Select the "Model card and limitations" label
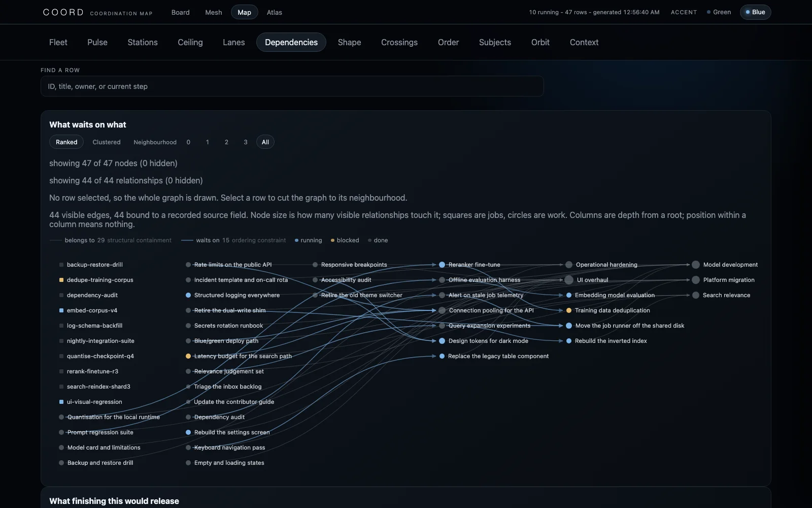The image size is (812, 508). click(104, 448)
